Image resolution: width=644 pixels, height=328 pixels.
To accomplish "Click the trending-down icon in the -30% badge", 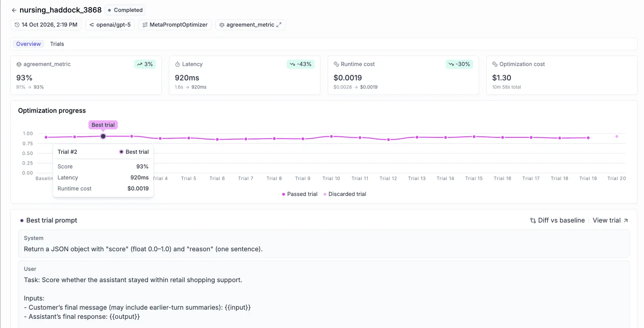I will [451, 64].
